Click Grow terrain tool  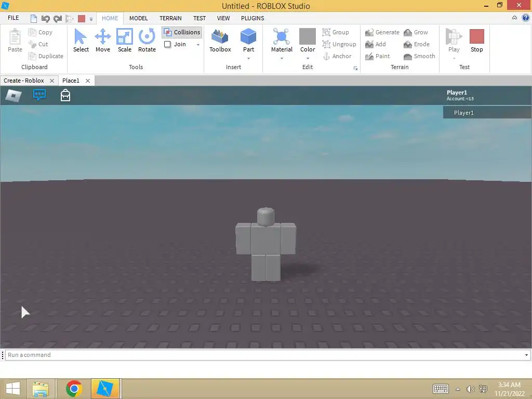416,32
